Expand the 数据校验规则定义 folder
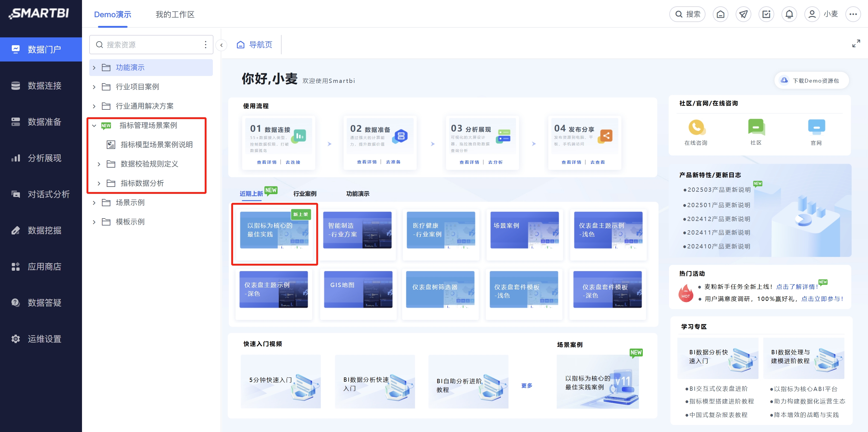The image size is (868, 432). click(99, 164)
